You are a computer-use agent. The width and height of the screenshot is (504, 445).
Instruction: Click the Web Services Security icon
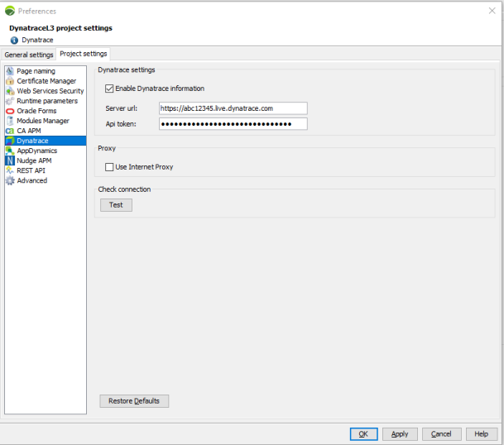pos(10,91)
